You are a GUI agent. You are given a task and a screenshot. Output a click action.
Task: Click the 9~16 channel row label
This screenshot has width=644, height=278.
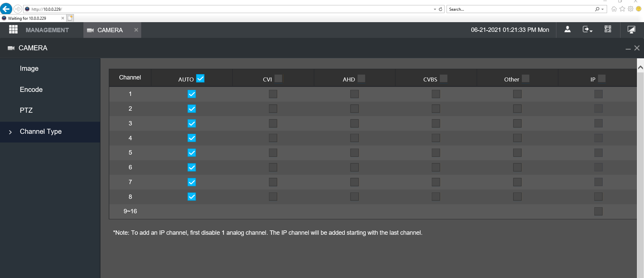pyautogui.click(x=130, y=211)
